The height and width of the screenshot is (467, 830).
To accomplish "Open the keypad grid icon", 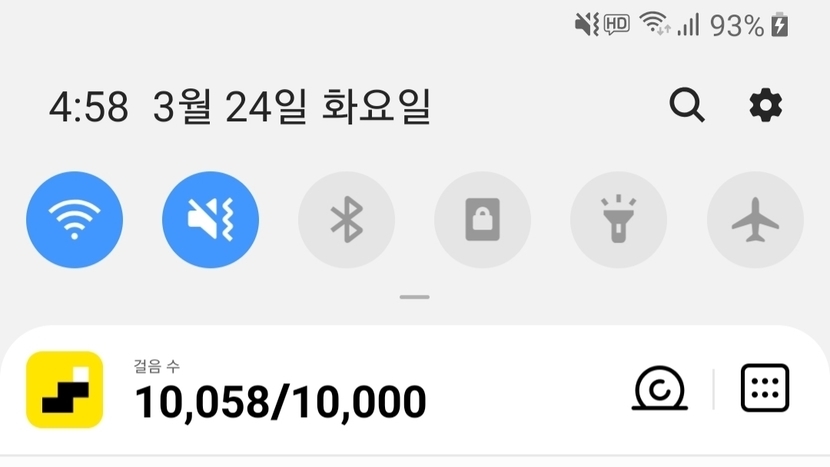I will (765, 388).
